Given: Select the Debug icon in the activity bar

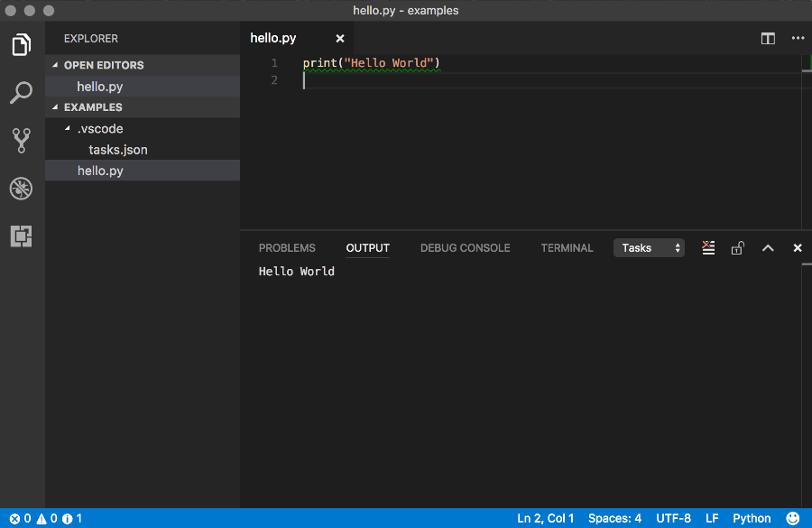Looking at the screenshot, I should click(x=21, y=189).
